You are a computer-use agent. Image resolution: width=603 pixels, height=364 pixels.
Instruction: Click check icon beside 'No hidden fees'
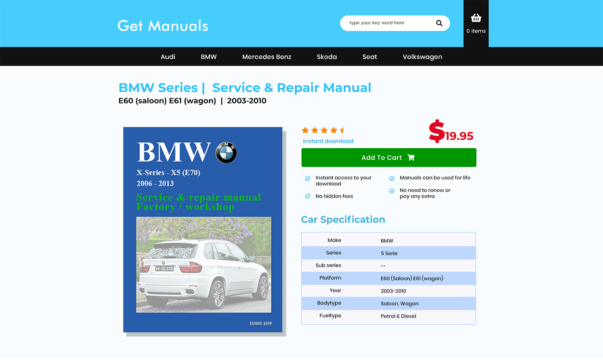pyautogui.click(x=308, y=196)
